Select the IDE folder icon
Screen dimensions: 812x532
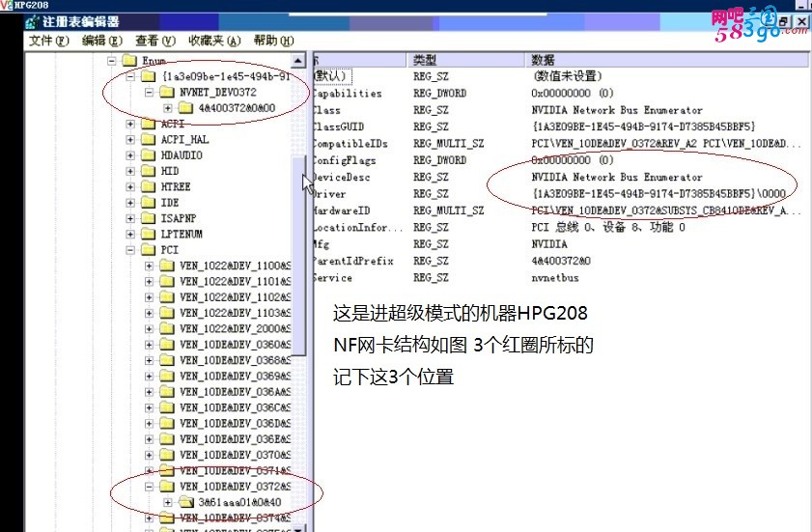coord(148,203)
